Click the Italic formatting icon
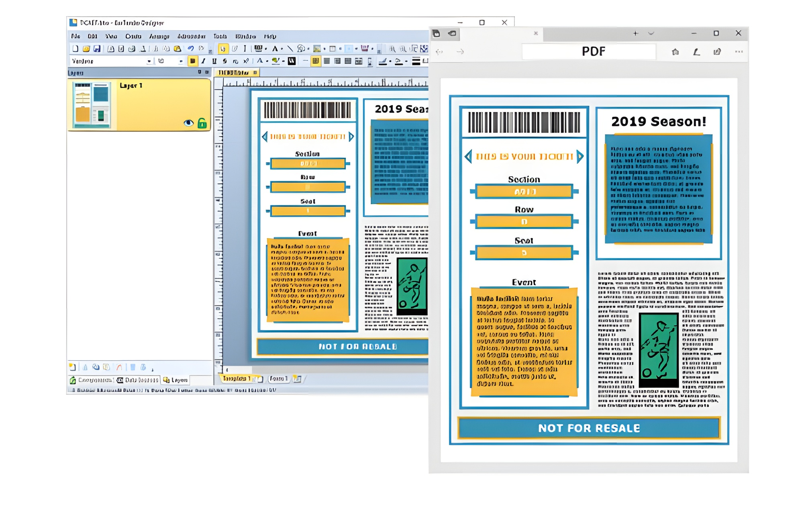Image resolution: width=812 pixels, height=523 pixels. (203, 61)
